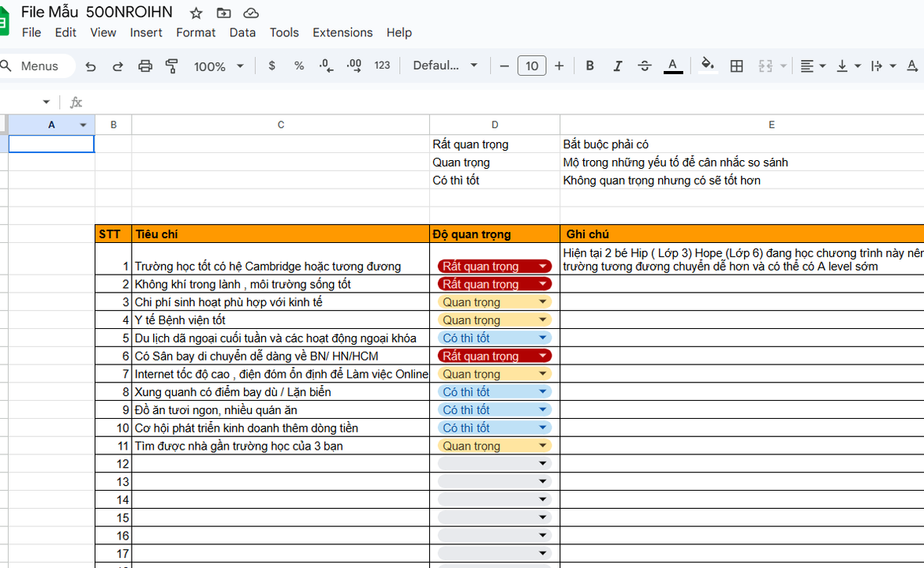The width and height of the screenshot is (924, 568).
Task: Open the Format menu
Action: click(196, 32)
